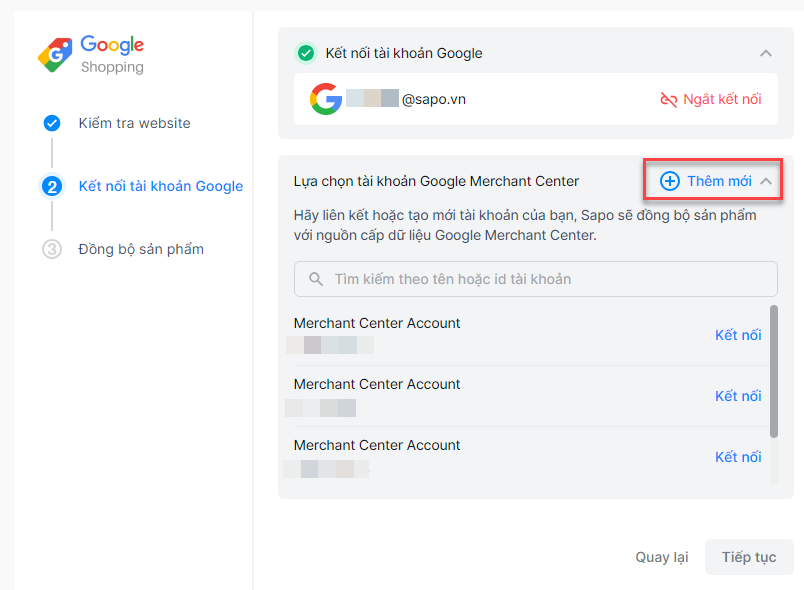Click the account list vertical scrollbar
Viewport: 804px width, 590px height.
pos(774,372)
